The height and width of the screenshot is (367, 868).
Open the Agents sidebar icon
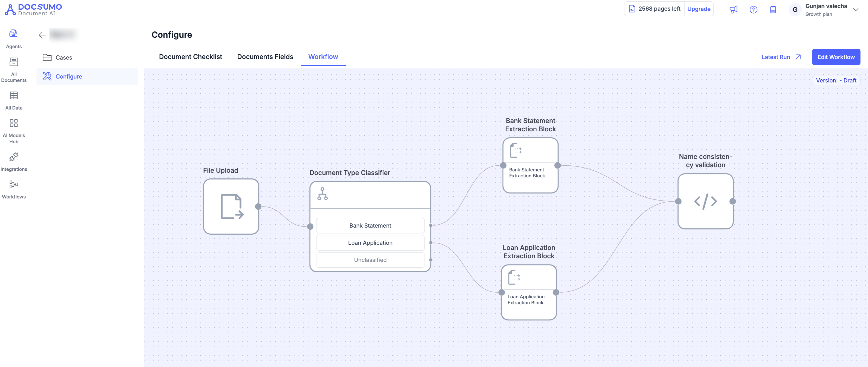pos(14,39)
